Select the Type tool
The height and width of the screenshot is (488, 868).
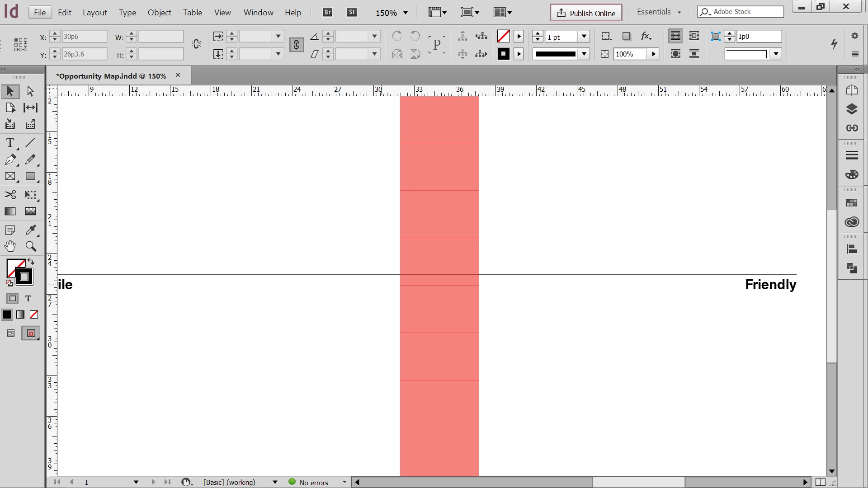(x=10, y=143)
